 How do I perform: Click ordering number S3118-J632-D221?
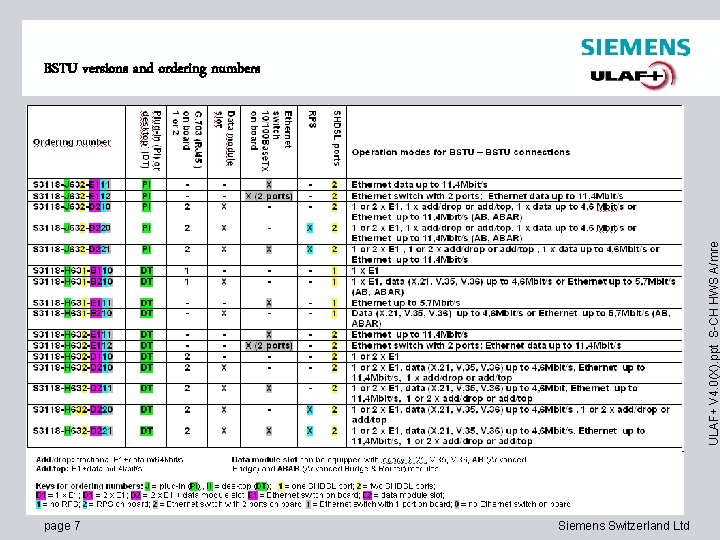click(x=72, y=249)
